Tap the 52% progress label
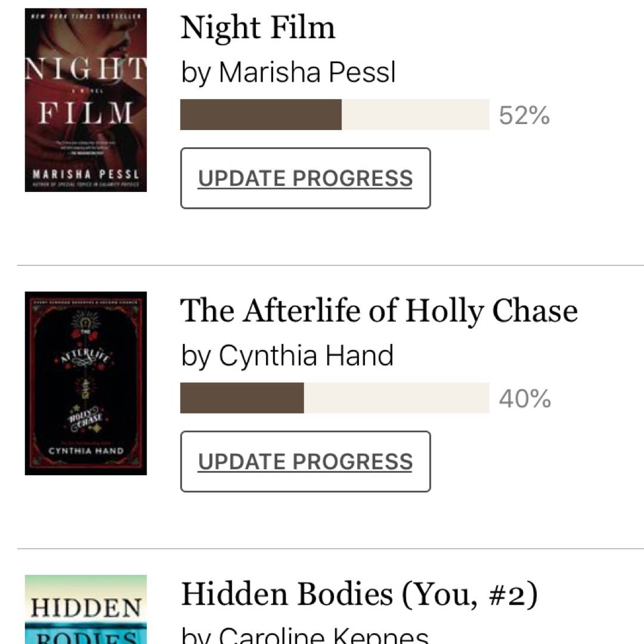The width and height of the screenshot is (644, 644). 524,115
